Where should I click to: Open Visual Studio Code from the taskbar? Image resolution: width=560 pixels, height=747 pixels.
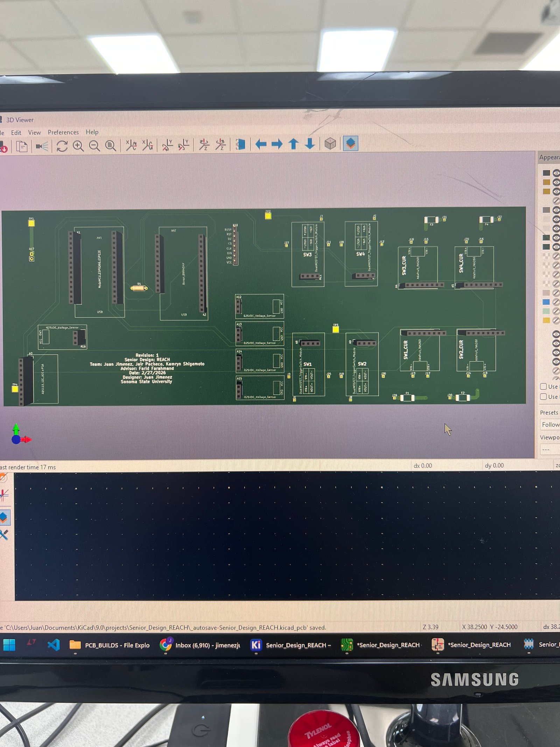click(54, 645)
